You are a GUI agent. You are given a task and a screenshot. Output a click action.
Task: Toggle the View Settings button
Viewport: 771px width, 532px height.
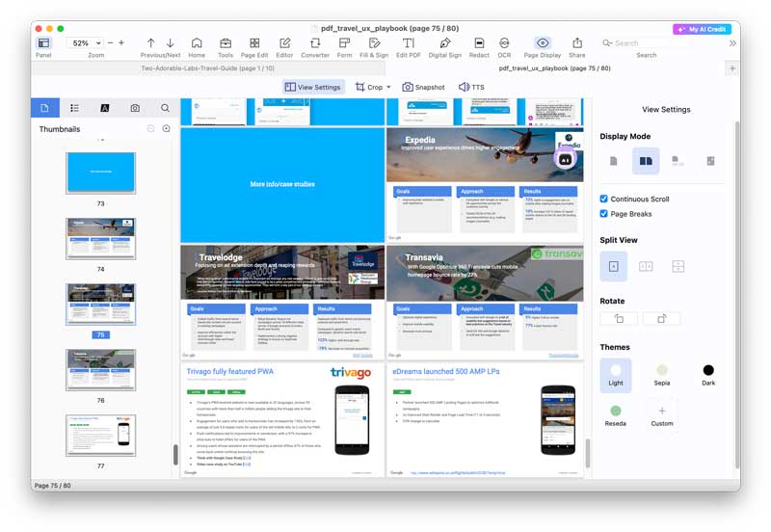tap(313, 87)
